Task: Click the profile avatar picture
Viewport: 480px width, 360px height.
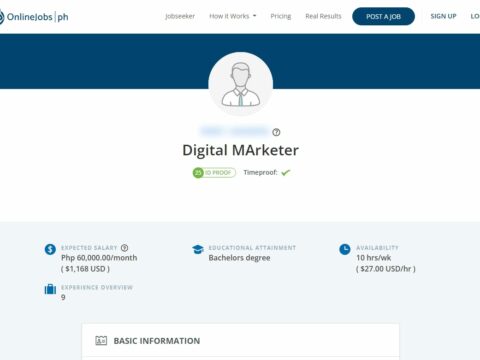Action: coord(241,84)
